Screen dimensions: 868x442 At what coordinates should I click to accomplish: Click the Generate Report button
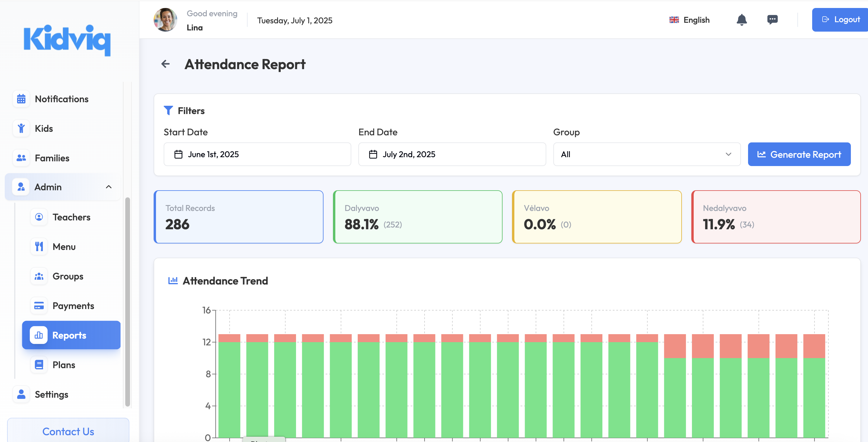pyautogui.click(x=799, y=154)
